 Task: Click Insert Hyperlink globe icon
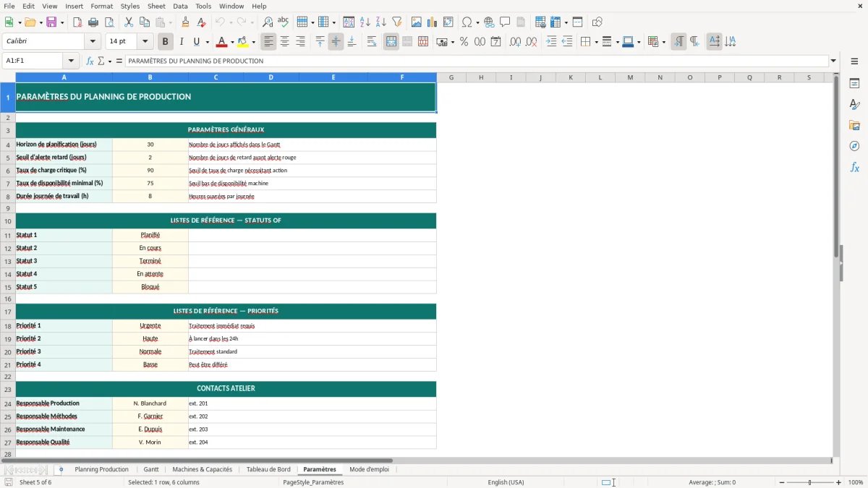pos(490,22)
